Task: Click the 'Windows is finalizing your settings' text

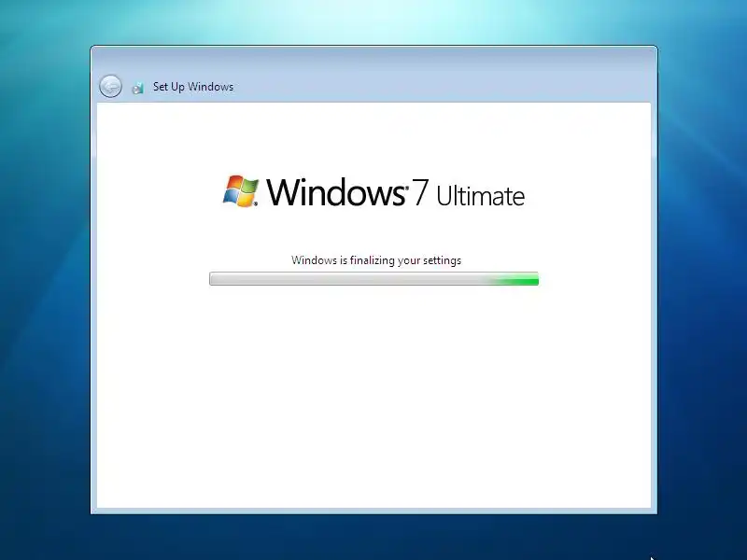Action: 376,260
